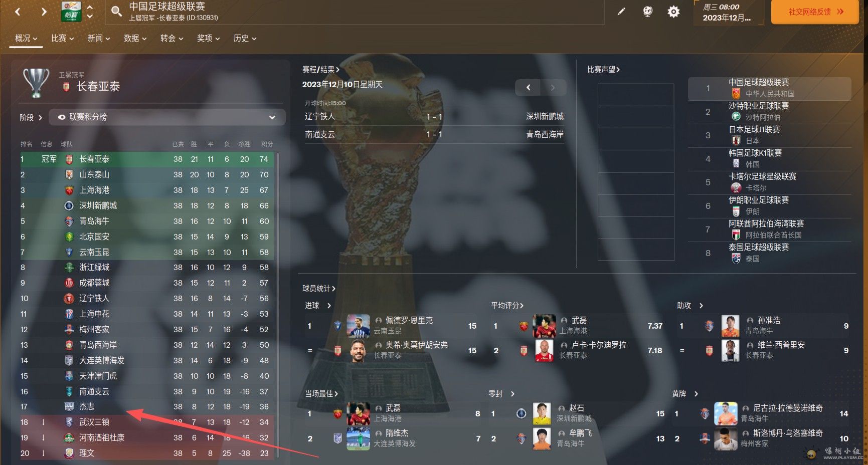Click the pencil edit icon

[x=621, y=11]
